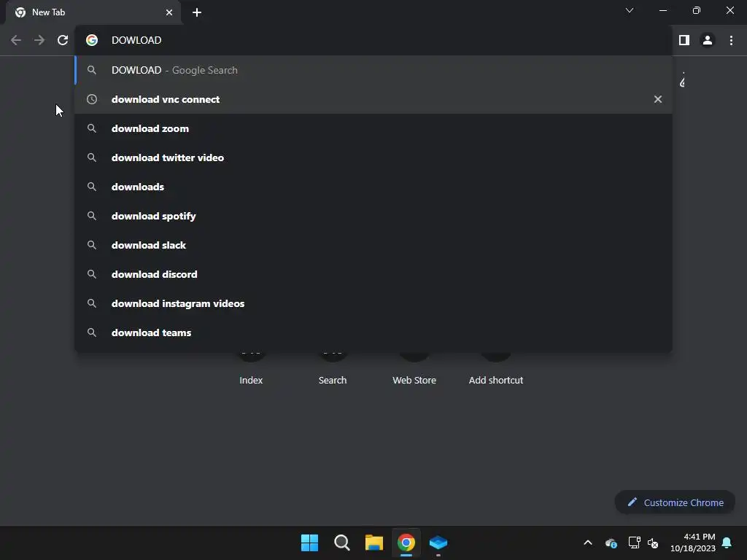
Task: Select the 'download spotify' suggestion
Action: click(373, 216)
